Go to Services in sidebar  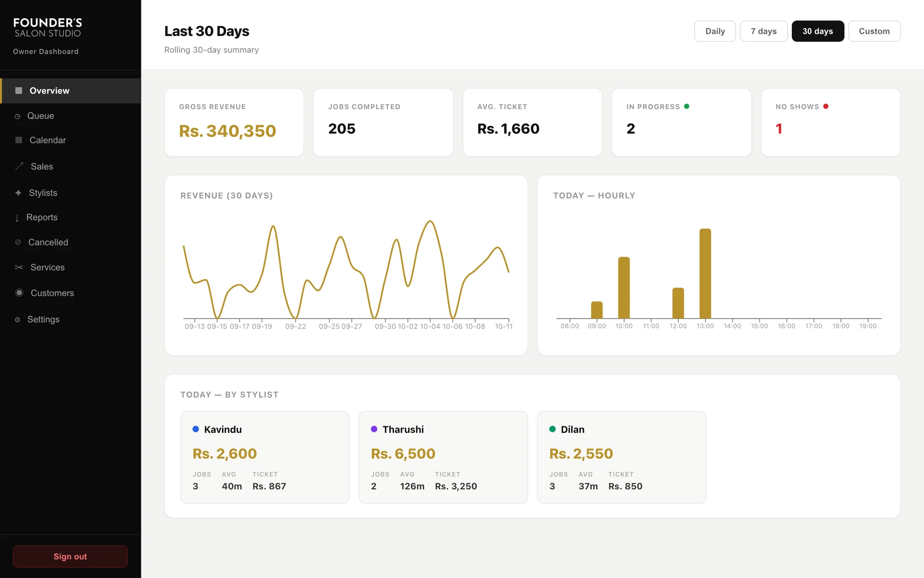coord(71,267)
